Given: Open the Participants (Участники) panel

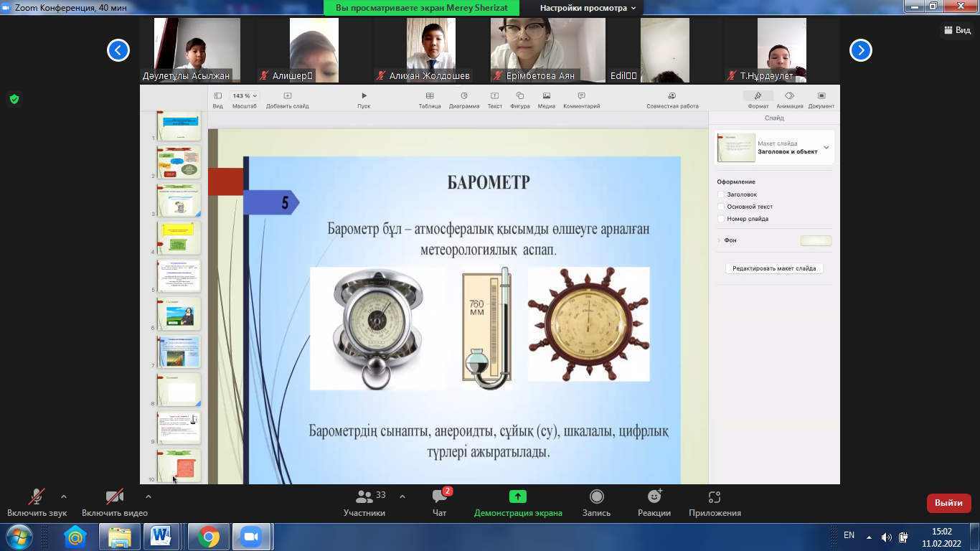Looking at the screenshot, I should [x=364, y=497].
